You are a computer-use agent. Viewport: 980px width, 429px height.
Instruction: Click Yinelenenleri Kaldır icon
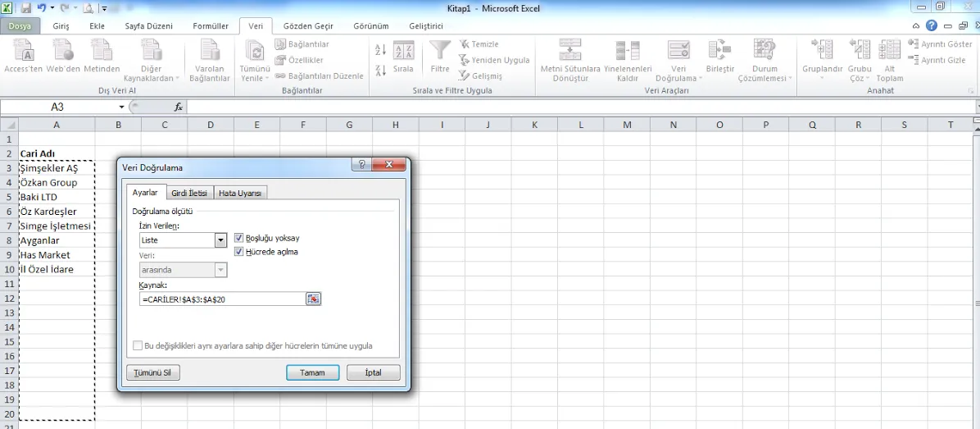(x=628, y=51)
